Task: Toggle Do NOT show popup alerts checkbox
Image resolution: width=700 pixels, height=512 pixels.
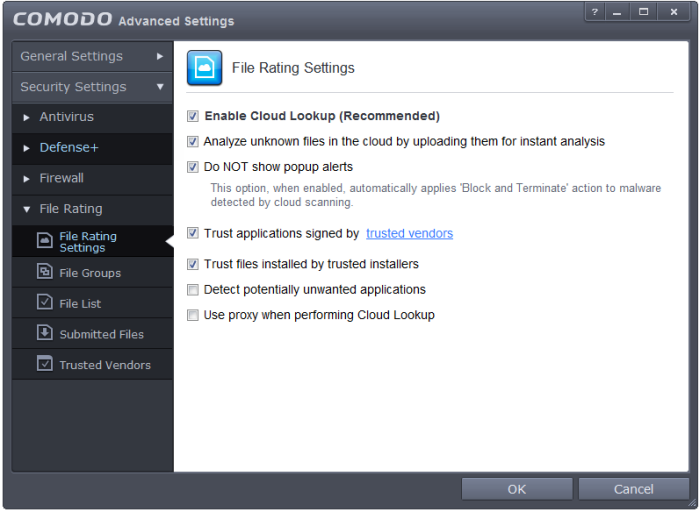Action: pos(193,167)
